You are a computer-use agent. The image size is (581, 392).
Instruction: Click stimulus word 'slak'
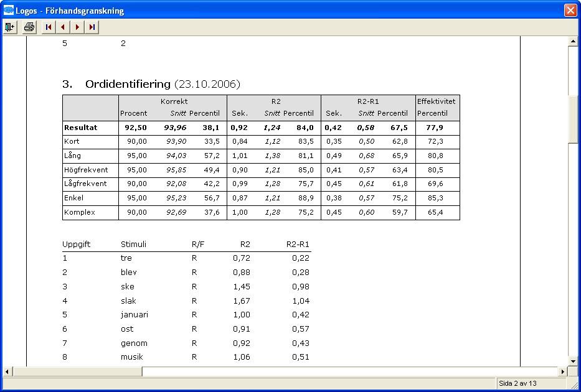(x=128, y=301)
